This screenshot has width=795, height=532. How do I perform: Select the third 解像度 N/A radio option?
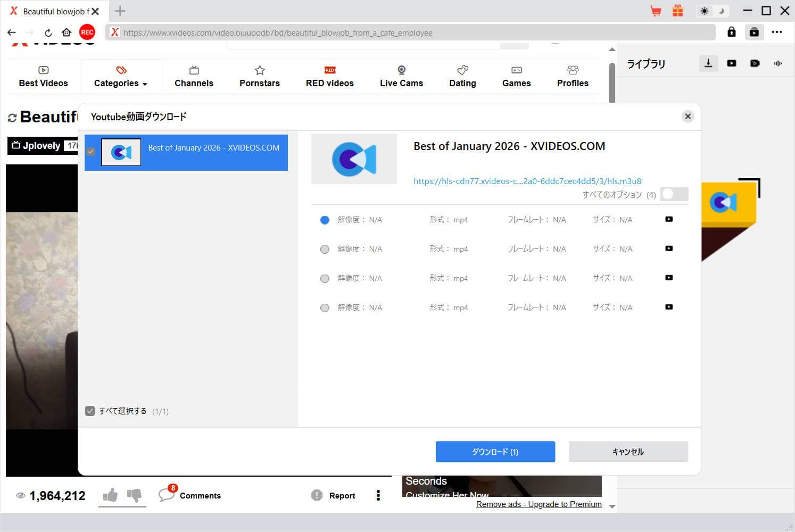tap(325, 278)
